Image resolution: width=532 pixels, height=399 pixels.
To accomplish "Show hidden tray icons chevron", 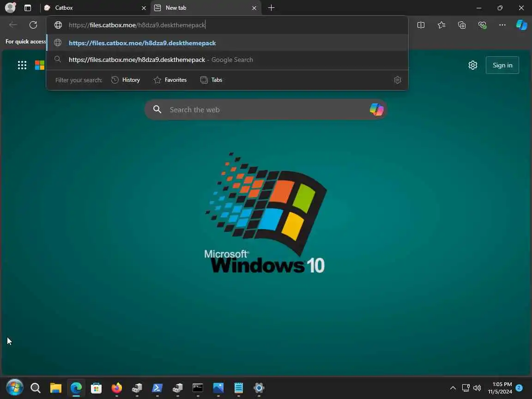I will [453, 388].
